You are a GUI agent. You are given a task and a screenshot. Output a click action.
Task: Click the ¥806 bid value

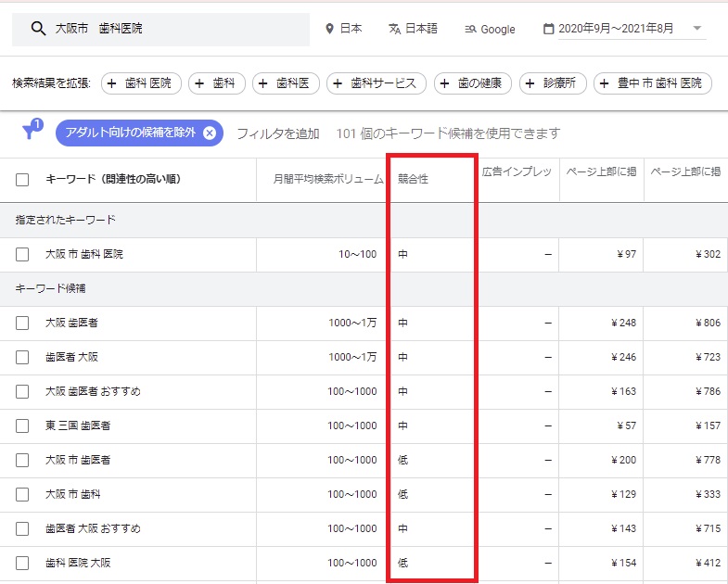coord(708,323)
